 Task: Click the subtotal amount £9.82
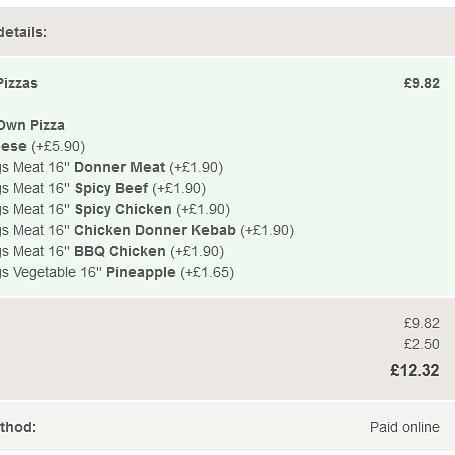tap(422, 323)
